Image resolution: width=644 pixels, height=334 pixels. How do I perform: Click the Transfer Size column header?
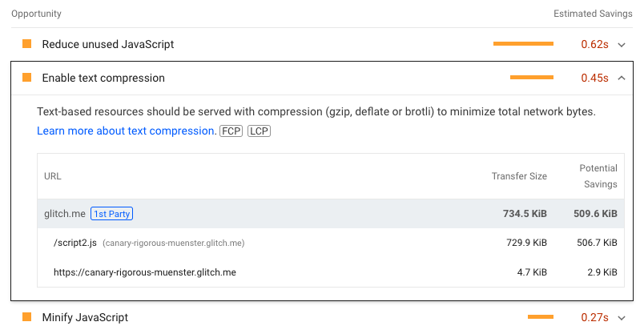(519, 176)
